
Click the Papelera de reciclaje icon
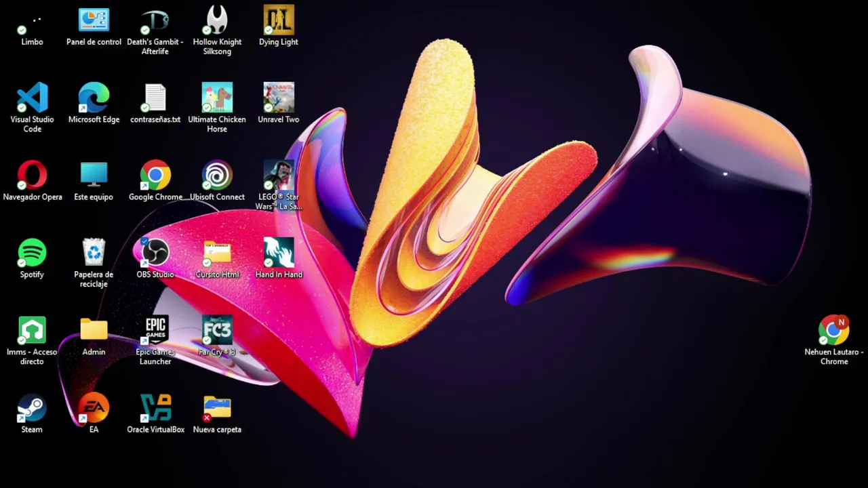pos(94,263)
